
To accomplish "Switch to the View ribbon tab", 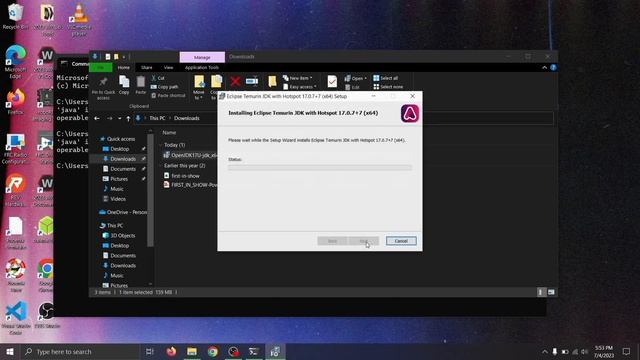I will click(x=168, y=67).
